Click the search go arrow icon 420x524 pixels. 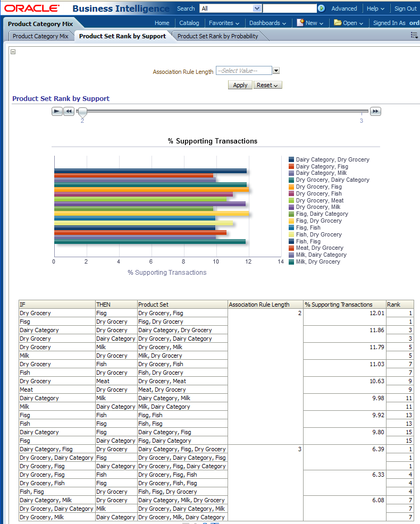[x=321, y=9]
